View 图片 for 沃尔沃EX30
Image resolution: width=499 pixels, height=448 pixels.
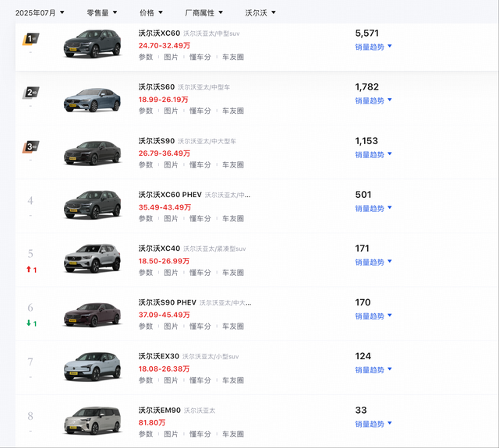tap(171, 380)
